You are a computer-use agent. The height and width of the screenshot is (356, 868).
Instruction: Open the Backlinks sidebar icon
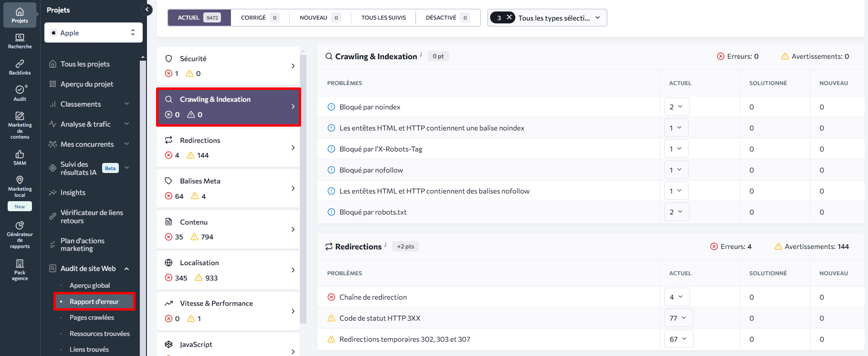pos(20,67)
